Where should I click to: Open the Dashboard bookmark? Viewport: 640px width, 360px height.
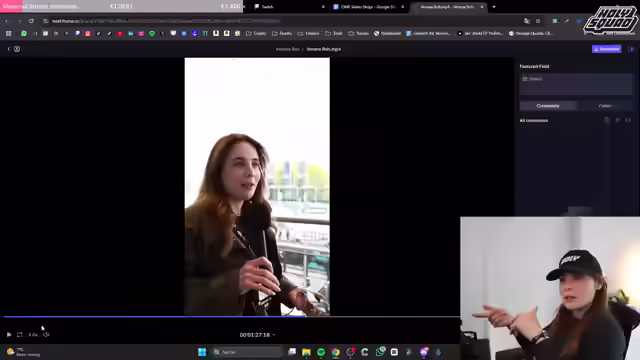[387, 33]
